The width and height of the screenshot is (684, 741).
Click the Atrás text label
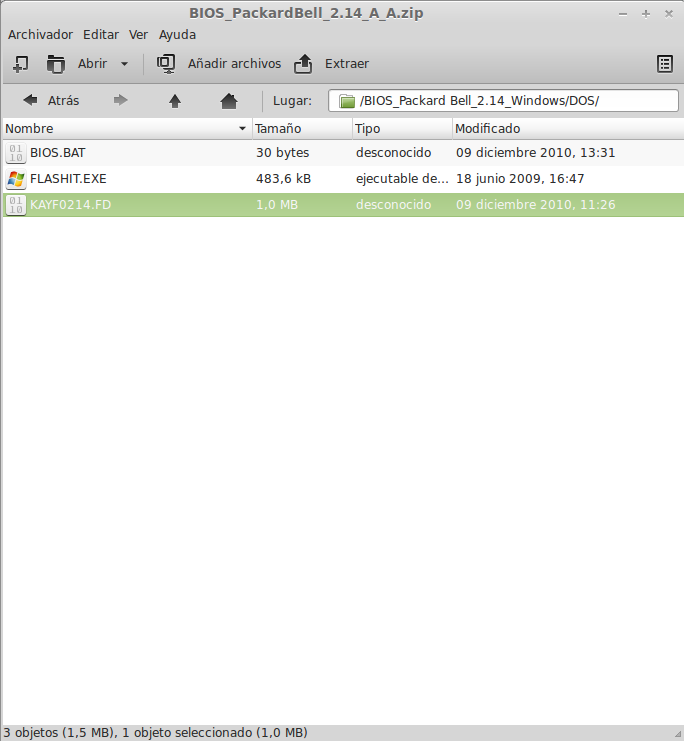[63, 101]
